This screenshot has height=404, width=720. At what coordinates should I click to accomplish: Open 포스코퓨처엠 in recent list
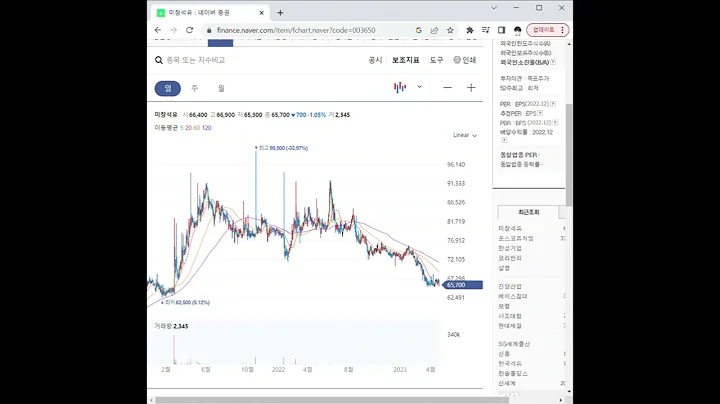point(516,238)
